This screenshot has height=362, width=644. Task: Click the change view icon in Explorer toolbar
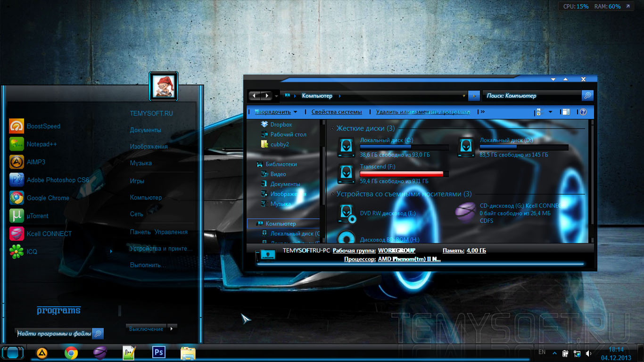pos(538,112)
